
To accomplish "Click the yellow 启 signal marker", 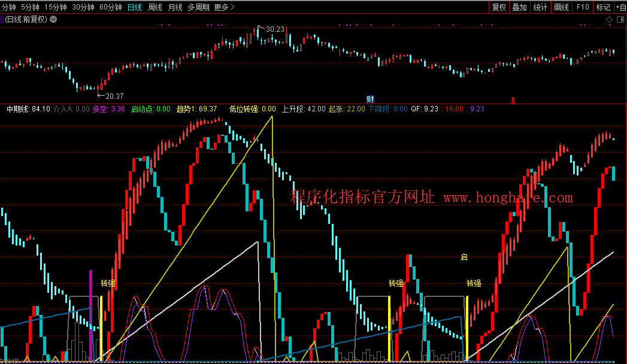I will click(464, 257).
